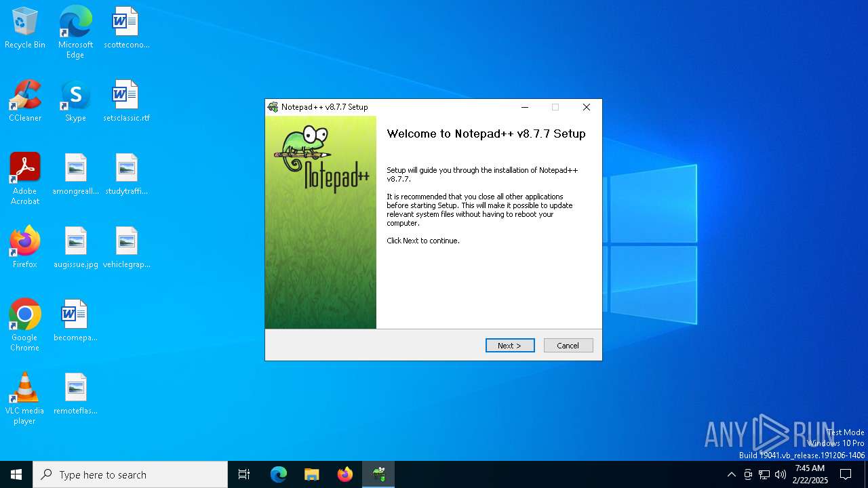Image resolution: width=868 pixels, height=488 pixels.
Task: Open the taskbar clock and calendar
Action: point(810,474)
